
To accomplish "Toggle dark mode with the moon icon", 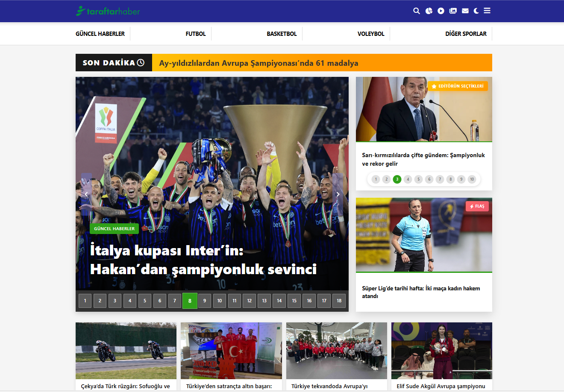I will point(476,11).
